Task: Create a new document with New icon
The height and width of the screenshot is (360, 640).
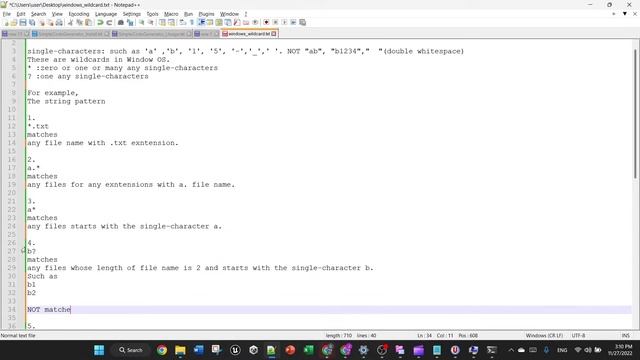Action: pos(6,22)
